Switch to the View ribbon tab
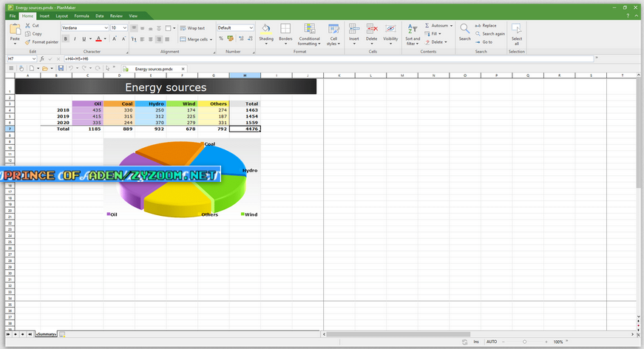The width and height of the screenshot is (644, 349). point(133,16)
